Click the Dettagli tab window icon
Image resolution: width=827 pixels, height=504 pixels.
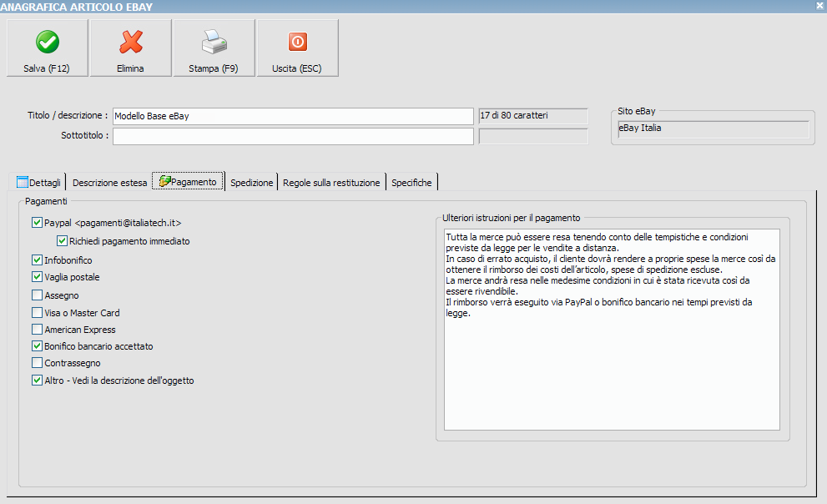[x=23, y=182]
